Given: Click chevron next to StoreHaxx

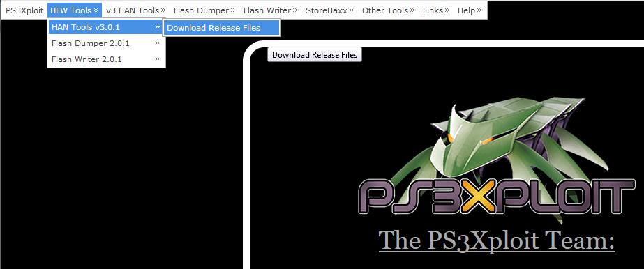Looking at the screenshot, I should [352, 10].
